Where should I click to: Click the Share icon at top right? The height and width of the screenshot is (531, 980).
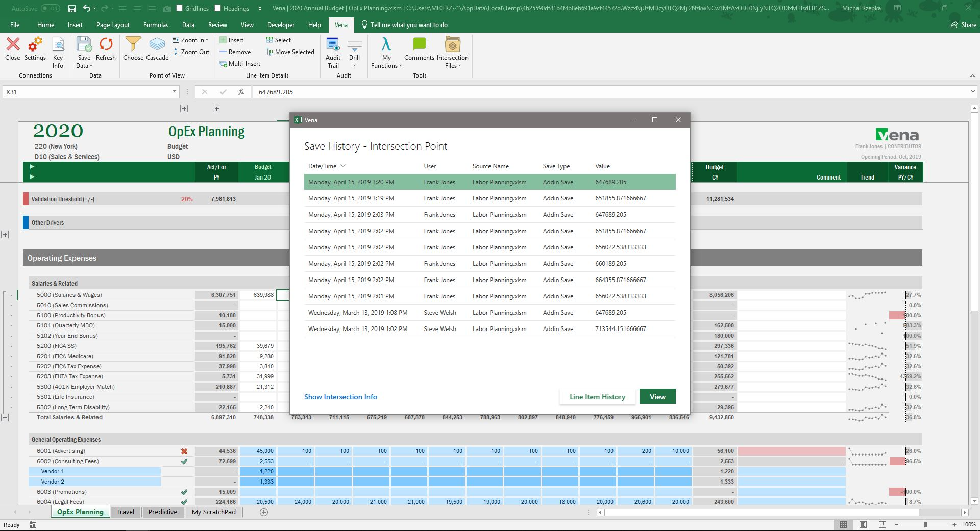[963, 24]
